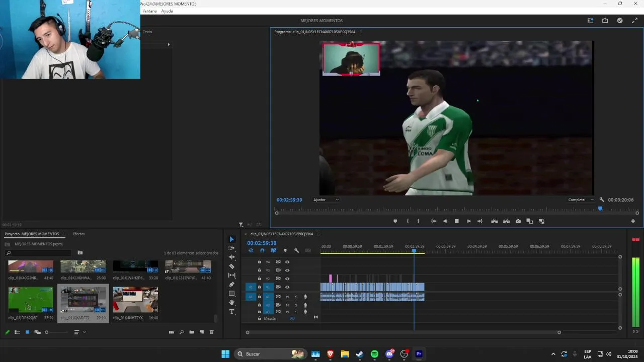Hide track V4 with its eye icon
This screenshot has width=644, height=362.
(287, 262)
